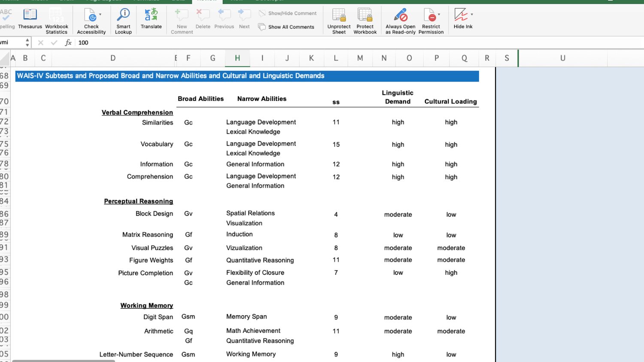Click the Verbal Comprehension heading cell
This screenshot has width=644, height=362.
(x=137, y=113)
